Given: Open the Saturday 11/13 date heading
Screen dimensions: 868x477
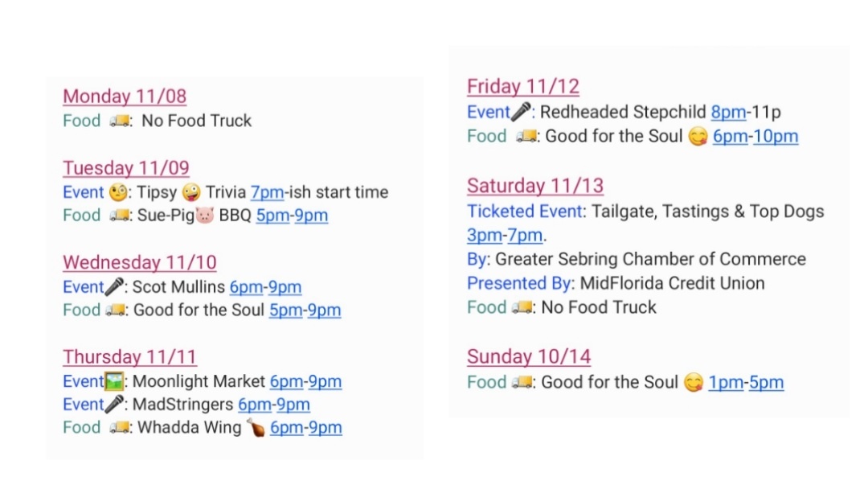Looking at the screenshot, I should pos(534,186).
